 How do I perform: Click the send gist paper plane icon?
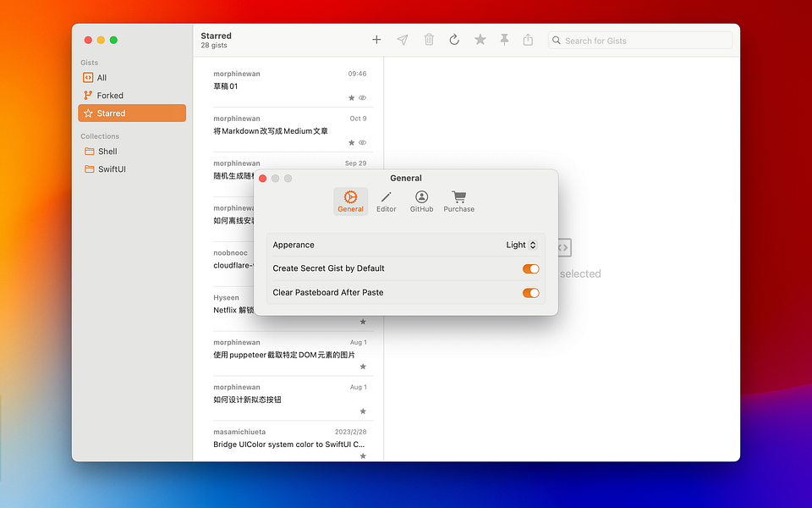coord(403,39)
